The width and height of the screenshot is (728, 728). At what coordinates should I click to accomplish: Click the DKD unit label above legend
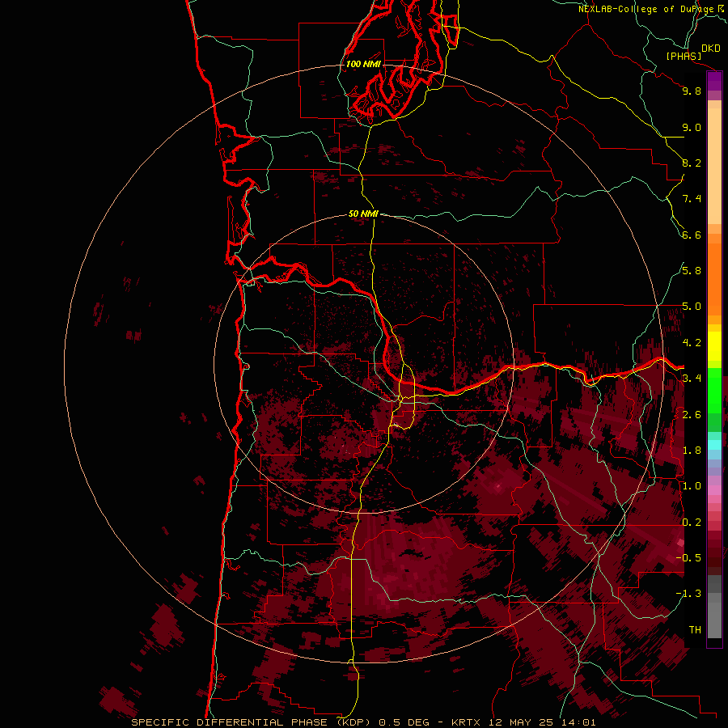[x=711, y=49]
